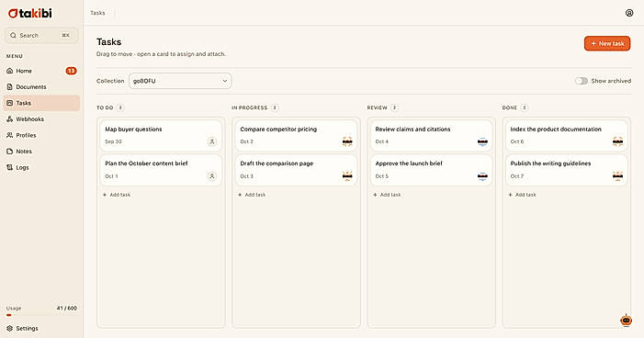The height and width of the screenshot is (338, 644).
Task: Click avatar on Draft the comparison page card
Action: pyautogui.click(x=347, y=175)
